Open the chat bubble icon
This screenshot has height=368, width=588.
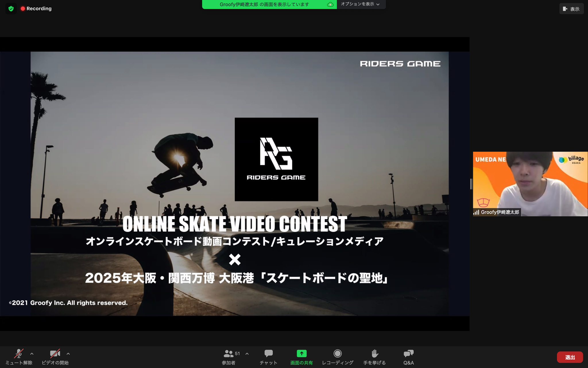coord(268,354)
